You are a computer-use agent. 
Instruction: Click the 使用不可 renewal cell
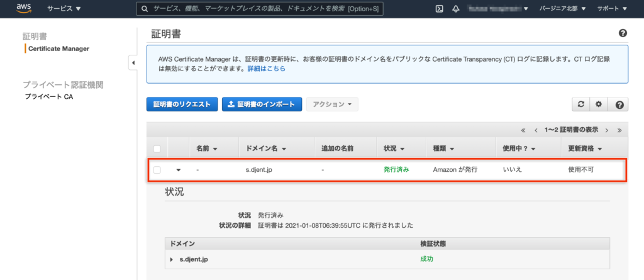point(580,169)
